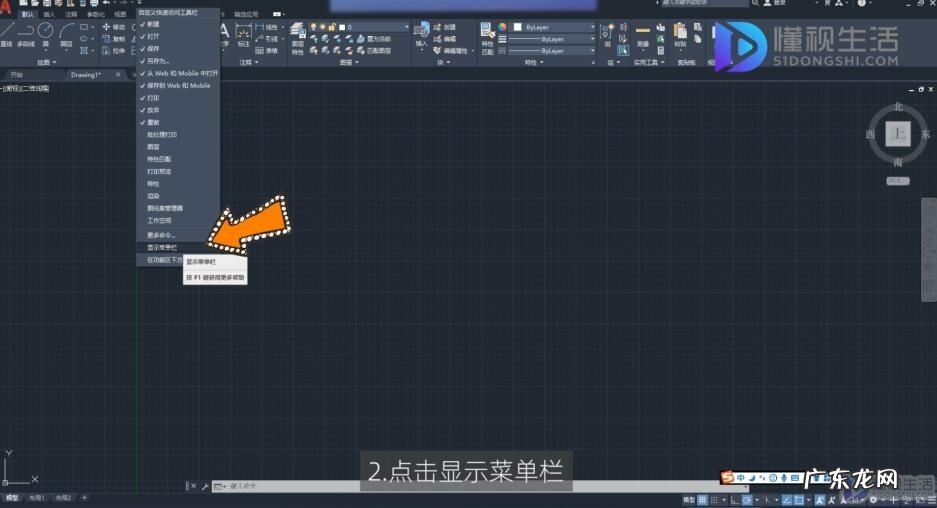This screenshot has width=937, height=508.
Task: Click the AutoCAD application logo button
Action: pos(5,8)
